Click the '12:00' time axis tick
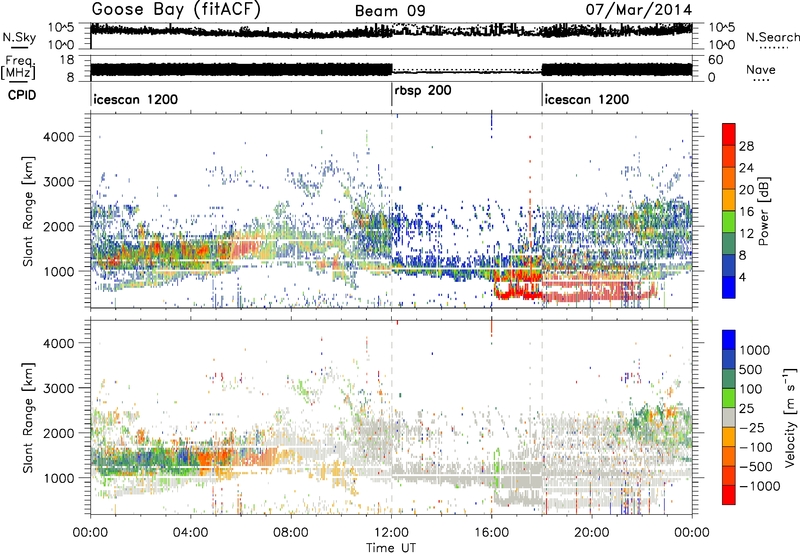800x554 pixels. click(391, 533)
